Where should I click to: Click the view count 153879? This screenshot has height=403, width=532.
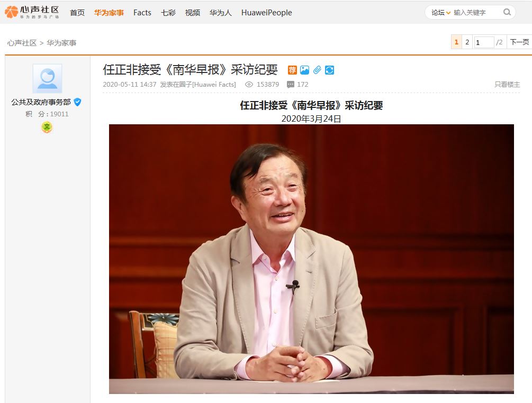point(268,85)
